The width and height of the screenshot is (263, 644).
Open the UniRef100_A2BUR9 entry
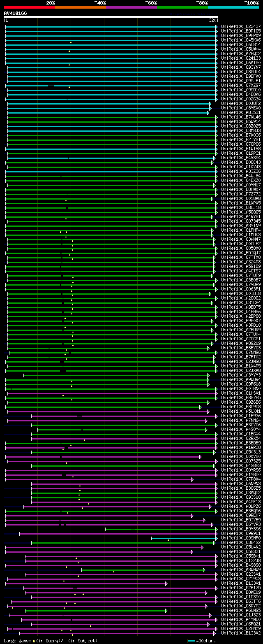point(241,330)
